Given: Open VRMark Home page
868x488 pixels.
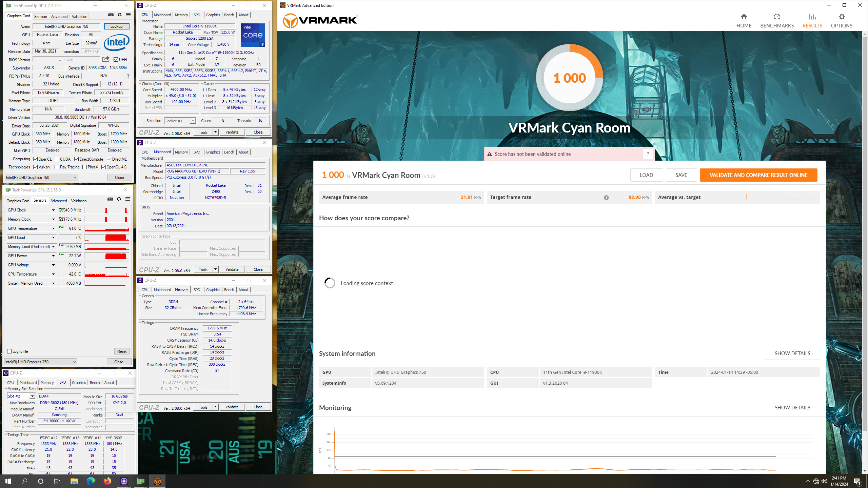Looking at the screenshot, I should pos(744,21).
